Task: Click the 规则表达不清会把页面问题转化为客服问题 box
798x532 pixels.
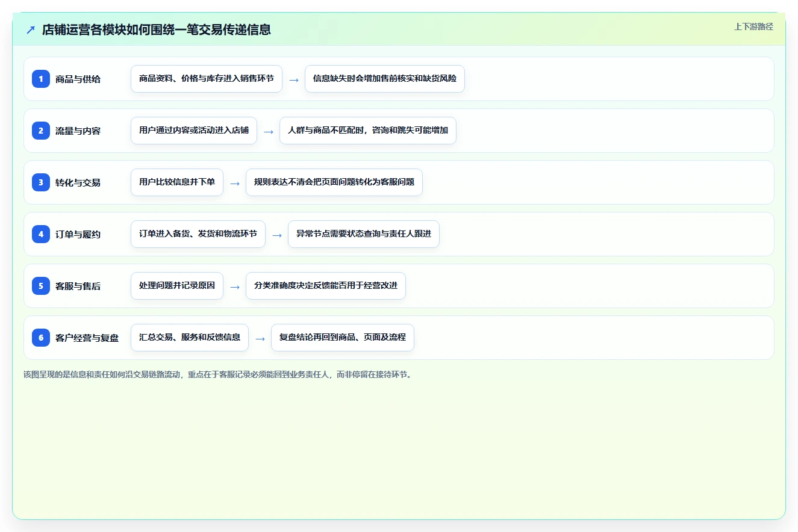Action: pos(334,182)
